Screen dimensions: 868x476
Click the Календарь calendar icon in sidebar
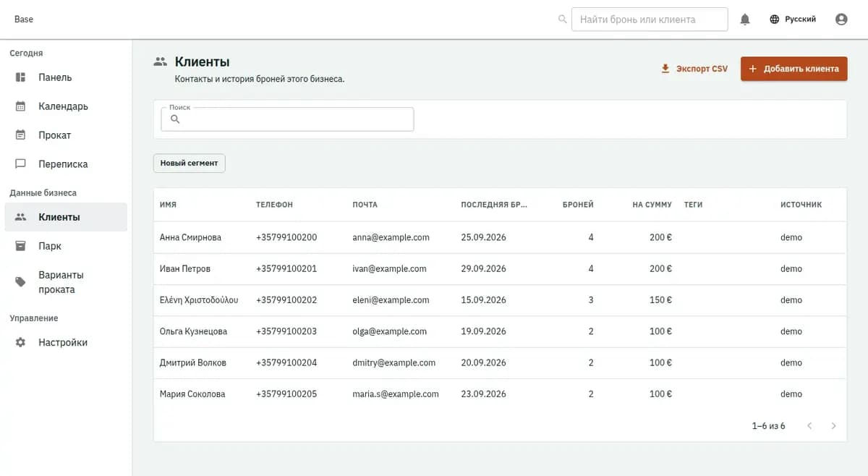(21, 106)
